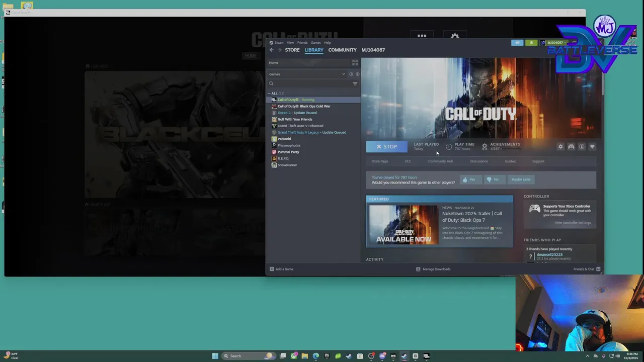This screenshot has width=644, height=362.
Task: Select Pummel Party in library
Action: tap(288, 152)
